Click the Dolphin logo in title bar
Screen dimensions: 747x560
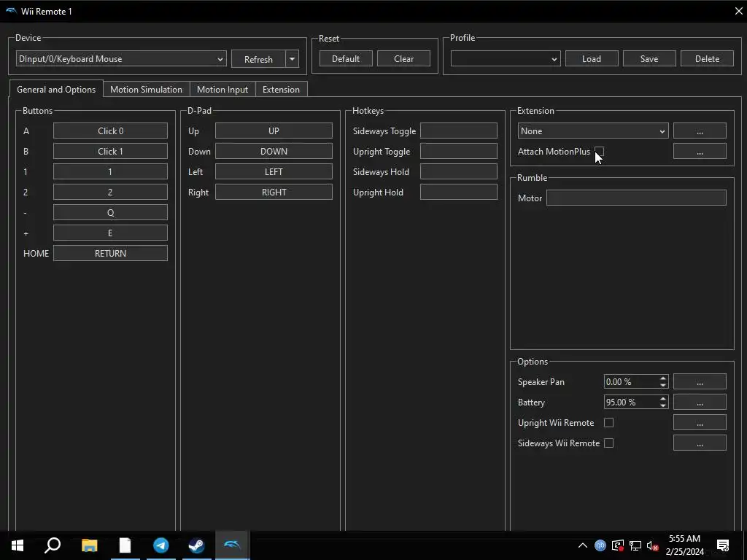point(11,10)
